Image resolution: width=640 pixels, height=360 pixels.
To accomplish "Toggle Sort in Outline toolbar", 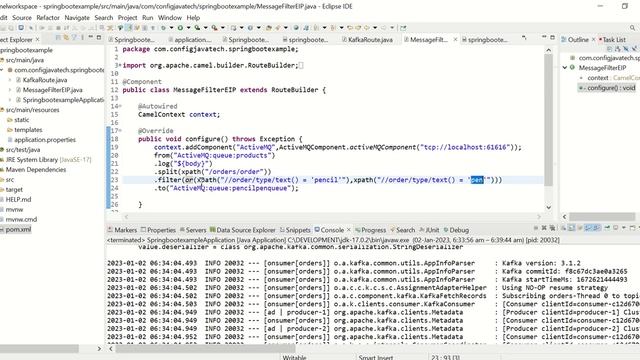I will (618, 49).
